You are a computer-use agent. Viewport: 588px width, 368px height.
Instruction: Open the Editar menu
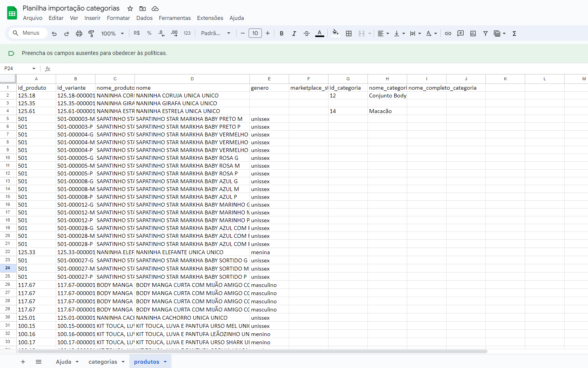pos(56,18)
